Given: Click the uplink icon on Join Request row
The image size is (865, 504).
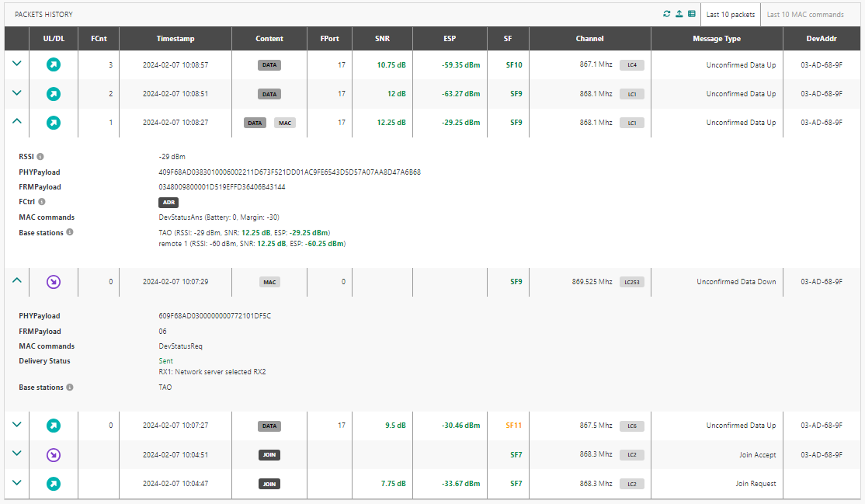Looking at the screenshot, I should click(x=53, y=484).
